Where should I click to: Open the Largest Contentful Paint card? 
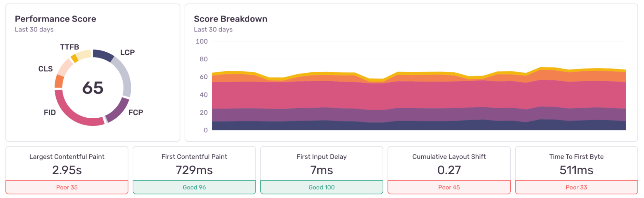click(x=67, y=164)
